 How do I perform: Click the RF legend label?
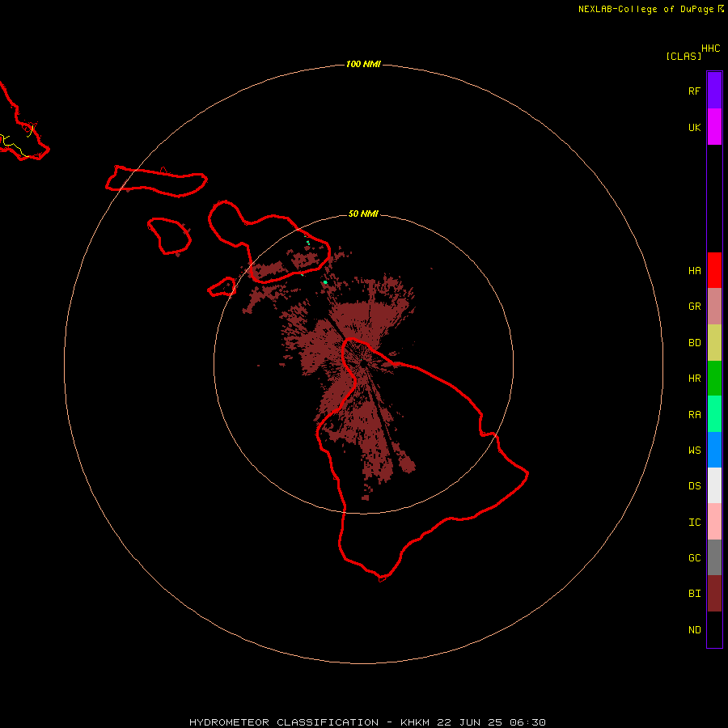[x=695, y=91]
